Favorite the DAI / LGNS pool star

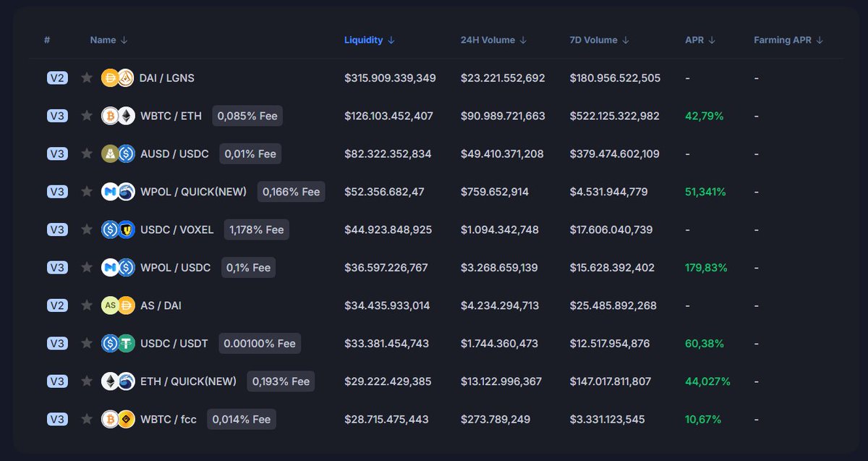point(87,77)
